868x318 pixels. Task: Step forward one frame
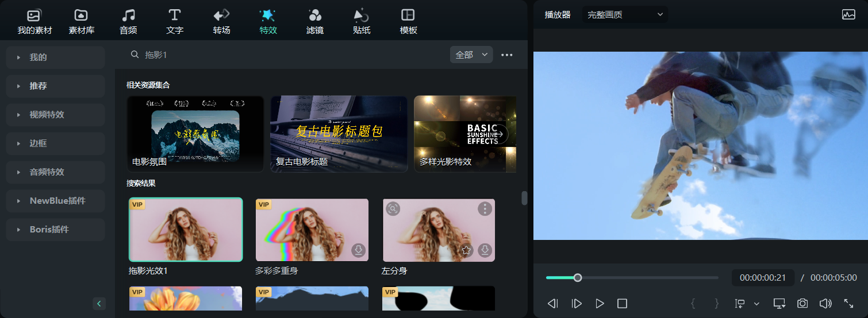coord(577,304)
